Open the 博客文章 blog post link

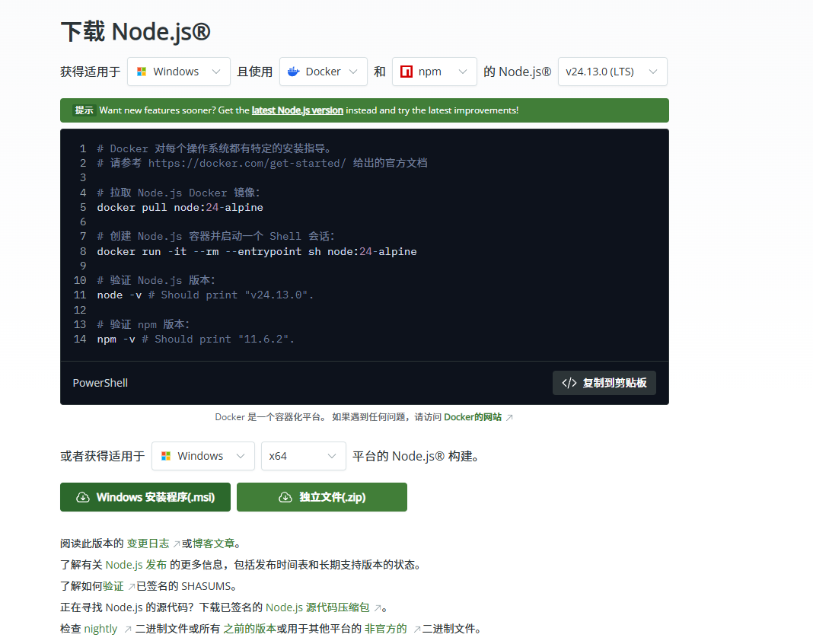click(213, 544)
